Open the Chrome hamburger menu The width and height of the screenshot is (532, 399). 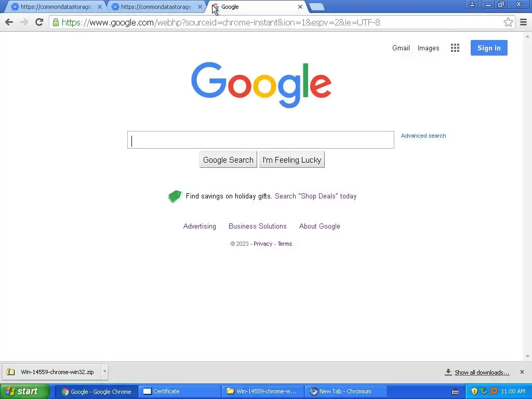[523, 22]
